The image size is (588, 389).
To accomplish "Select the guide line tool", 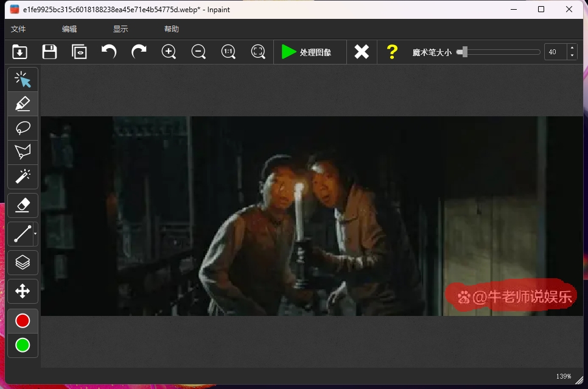I will pyautogui.click(x=21, y=234).
